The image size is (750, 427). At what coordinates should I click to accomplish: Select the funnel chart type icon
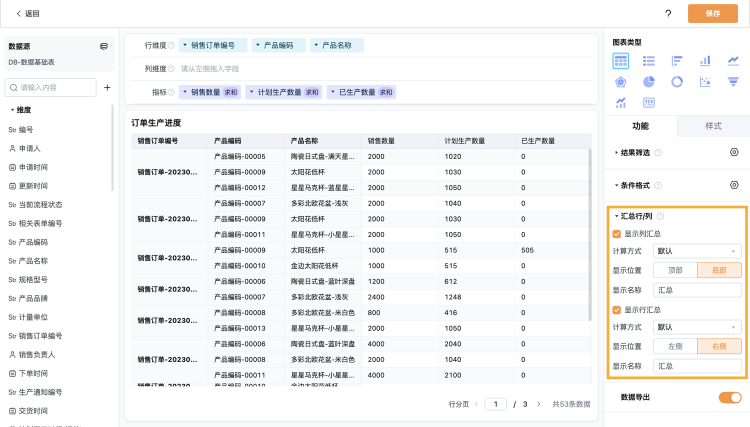pos(734,81)
